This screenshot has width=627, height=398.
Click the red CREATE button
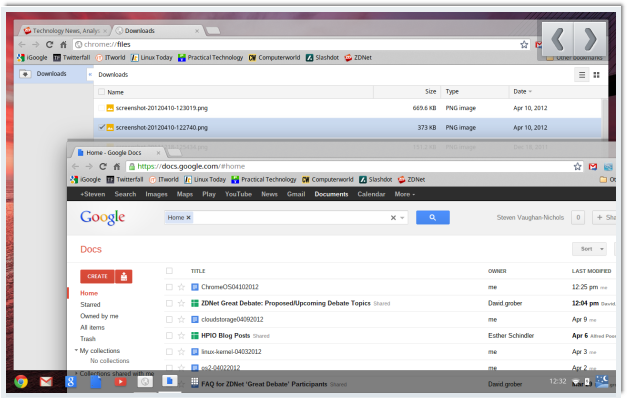click(97, 276)
